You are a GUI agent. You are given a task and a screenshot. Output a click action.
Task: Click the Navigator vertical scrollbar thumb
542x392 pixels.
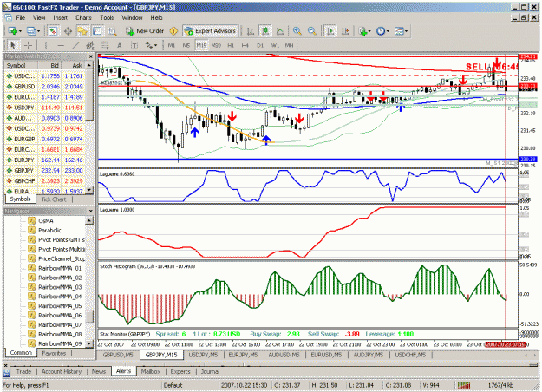(x=89, y=317)
